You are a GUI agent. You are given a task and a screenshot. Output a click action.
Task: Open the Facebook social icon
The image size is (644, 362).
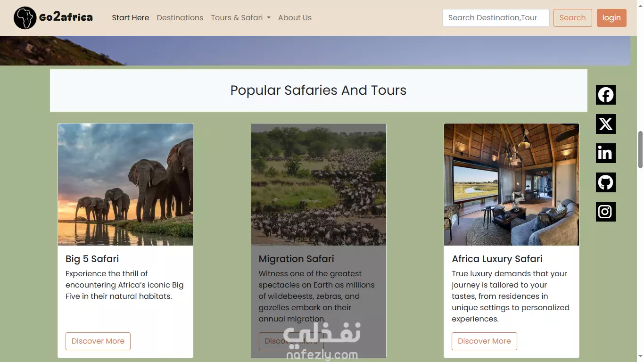[606, 95]
